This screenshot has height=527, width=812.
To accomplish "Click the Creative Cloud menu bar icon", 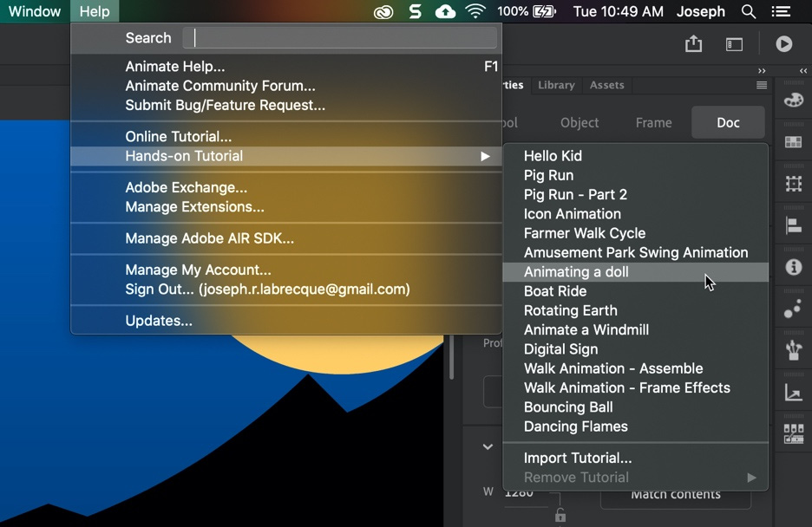I will (x=383, y=11).
